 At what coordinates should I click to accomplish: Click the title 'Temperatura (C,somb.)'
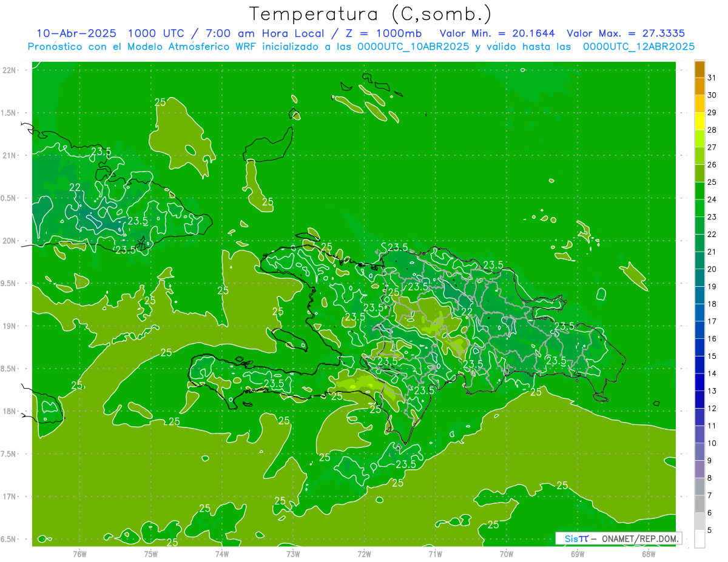click(370, 14)
